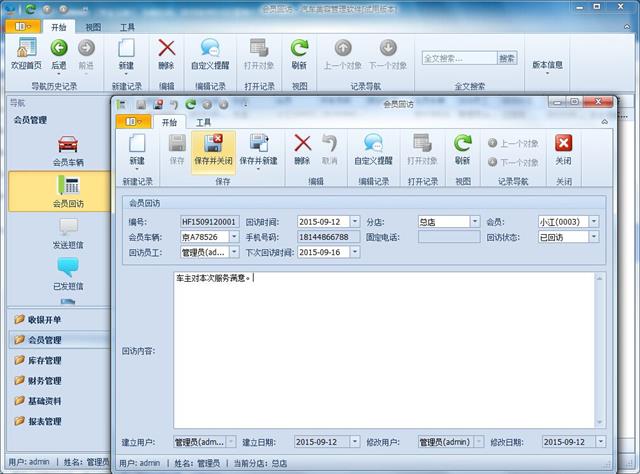Expand the 会员车辆 dropdown 京A78526
Viewport: 640px width, 474px height.
pos(234,237)
